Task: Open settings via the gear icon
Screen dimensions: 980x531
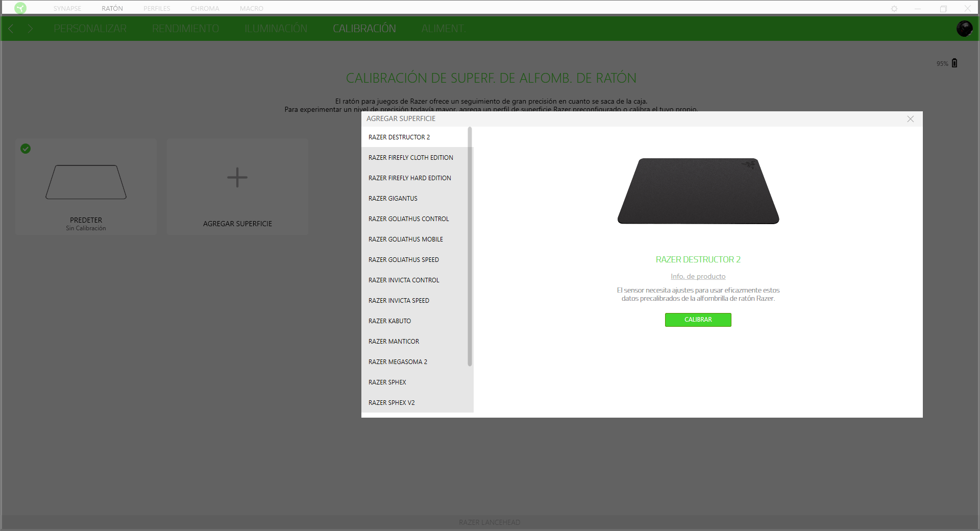Action: (894, 9)
